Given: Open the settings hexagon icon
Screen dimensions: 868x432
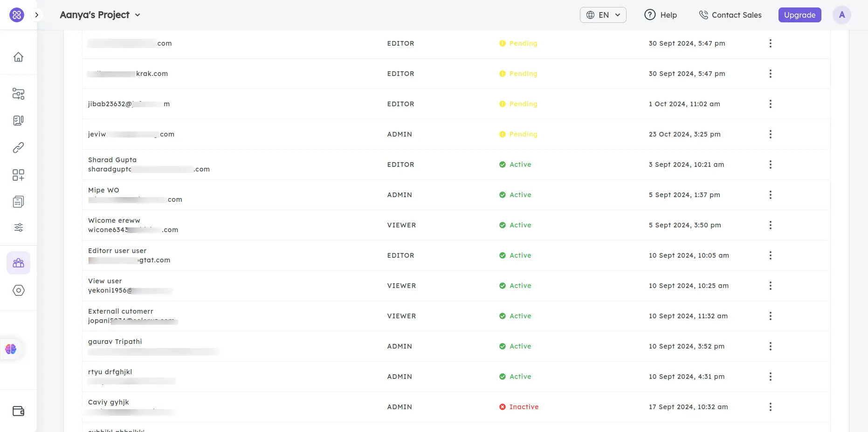Looking at the screenshot, I should click(x=18, y=290).
